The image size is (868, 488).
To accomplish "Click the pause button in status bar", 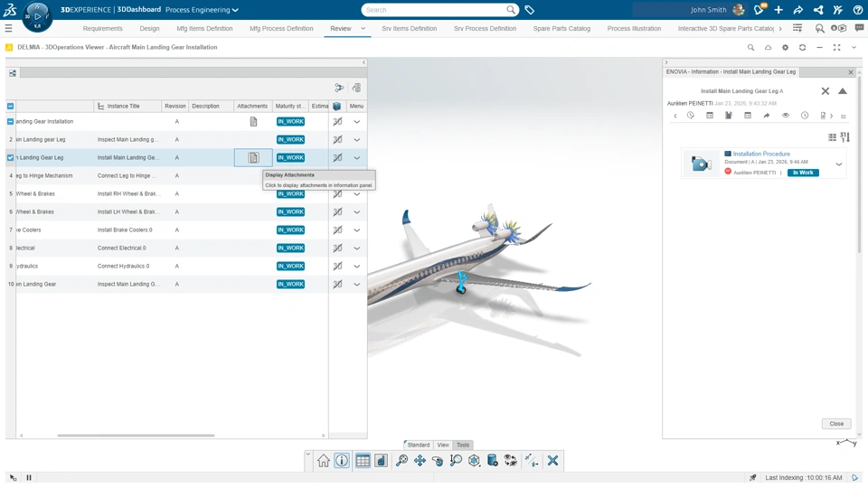I will click(29, 477).
